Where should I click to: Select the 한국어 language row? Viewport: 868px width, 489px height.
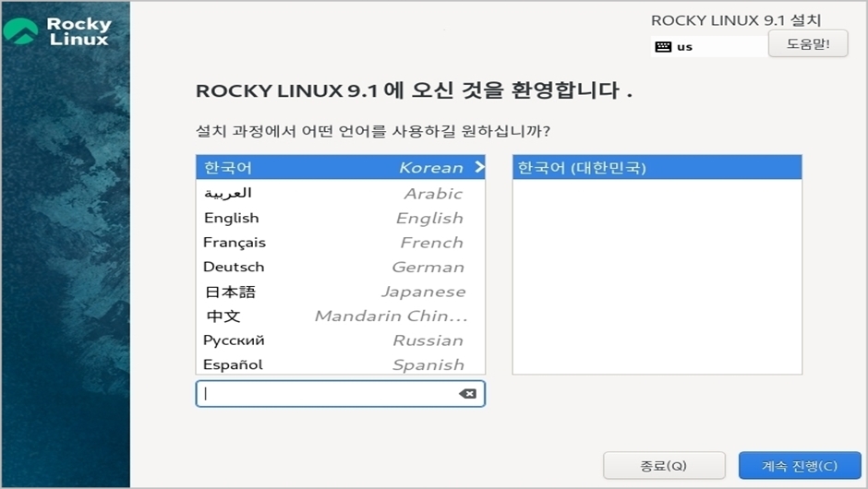tap(341, 167)
